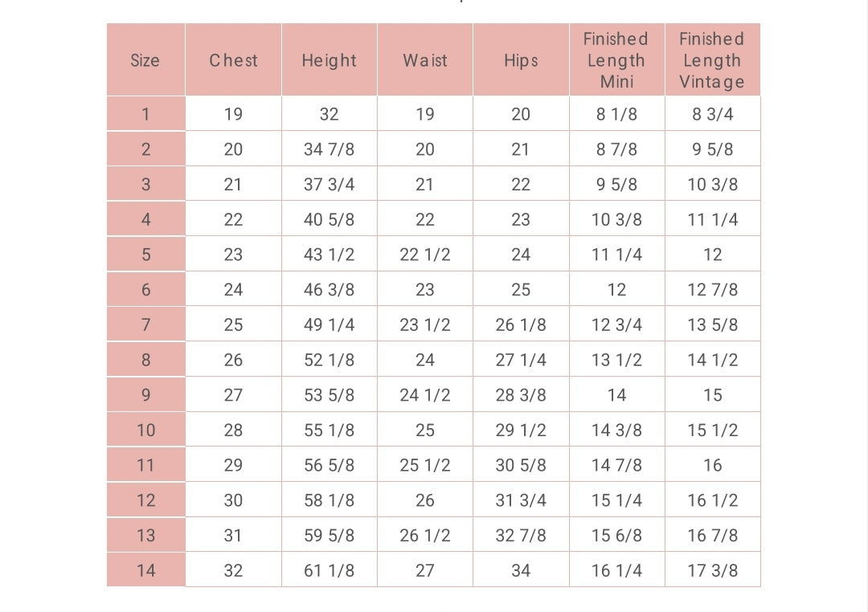The height and width of the screenshot is (612, 868).
Task: Click chest value 28 in size 10 row
Action: 233,430
